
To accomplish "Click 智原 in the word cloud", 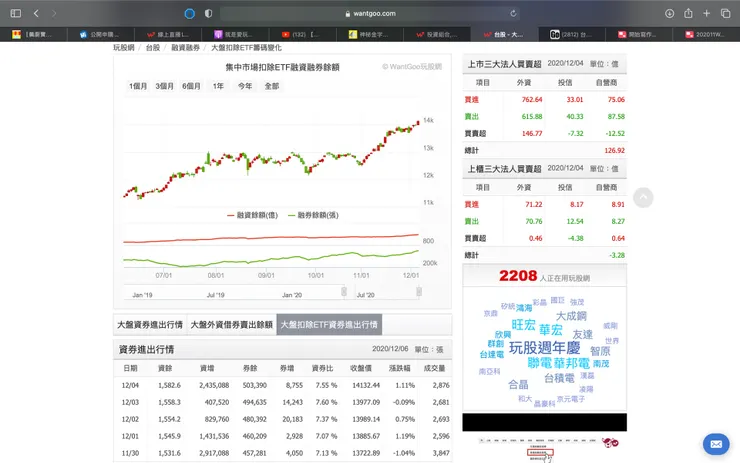I will click(x=600, y=351).
